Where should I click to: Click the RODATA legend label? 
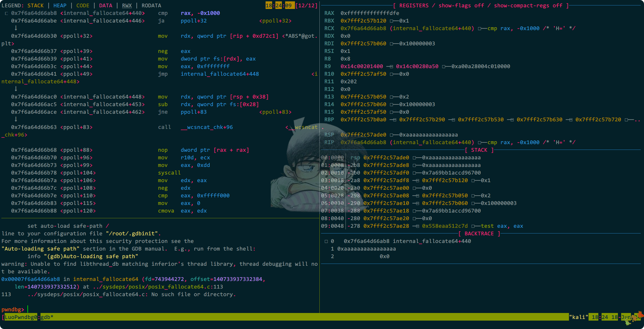point(151,5)
